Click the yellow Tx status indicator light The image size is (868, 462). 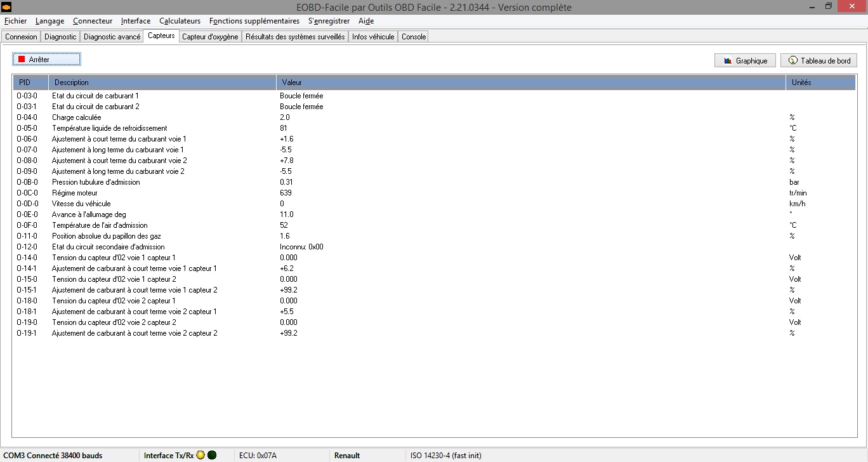point(201,455)
